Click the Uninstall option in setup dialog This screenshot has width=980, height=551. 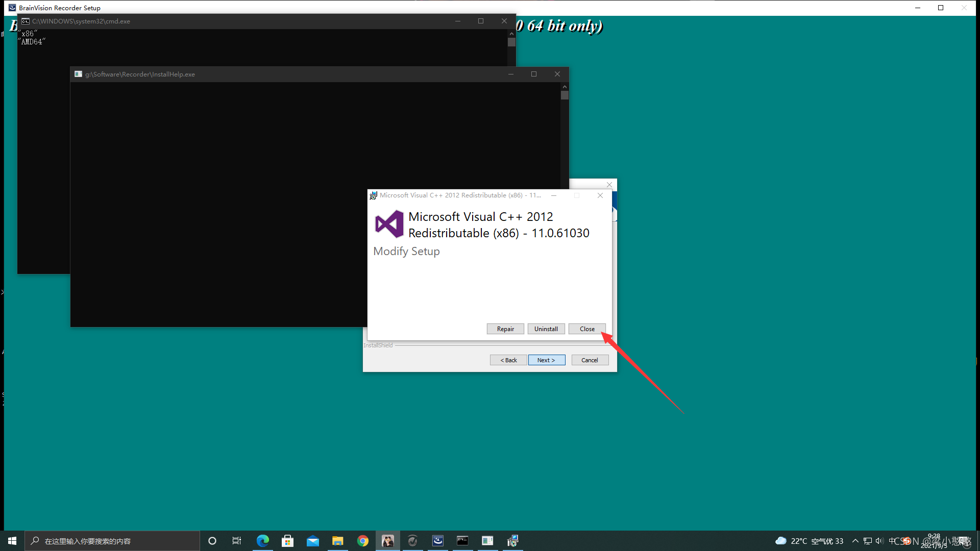[x=546, y=329]
